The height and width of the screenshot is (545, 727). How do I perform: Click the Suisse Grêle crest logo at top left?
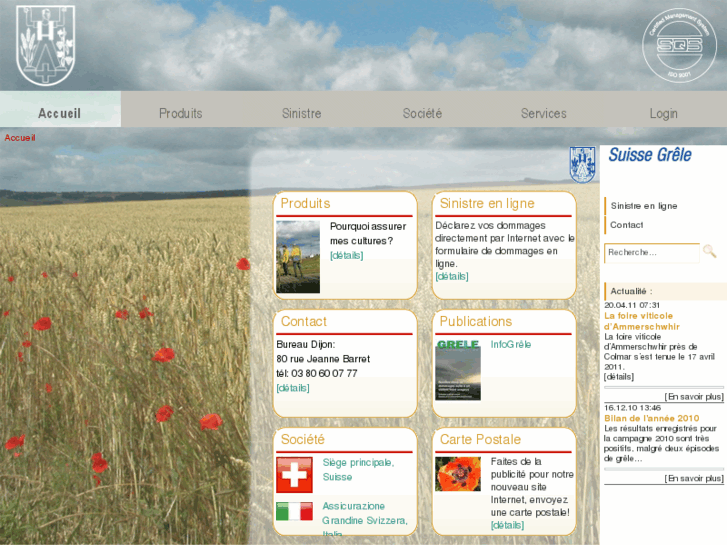[45, 45]
